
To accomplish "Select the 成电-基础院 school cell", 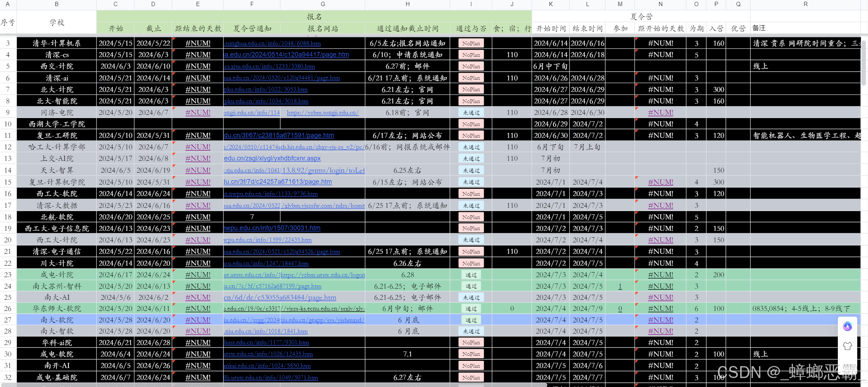I will tap(56, 377).
